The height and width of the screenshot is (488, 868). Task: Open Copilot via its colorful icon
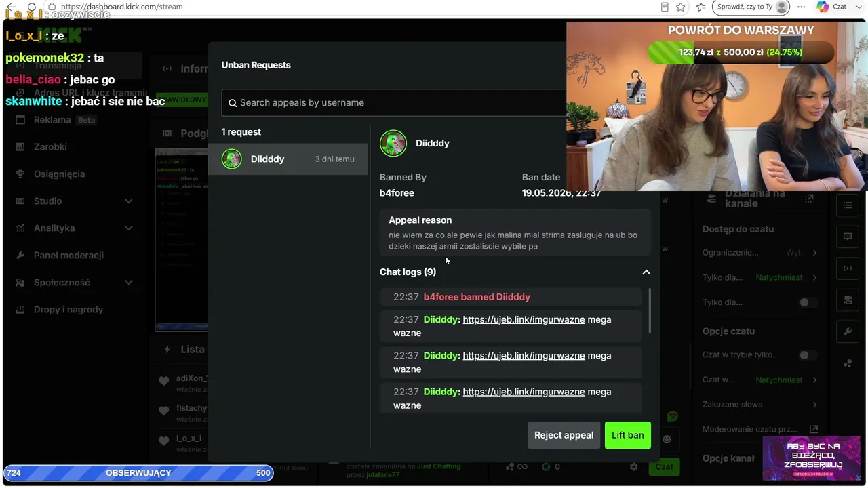click(823, 7)
